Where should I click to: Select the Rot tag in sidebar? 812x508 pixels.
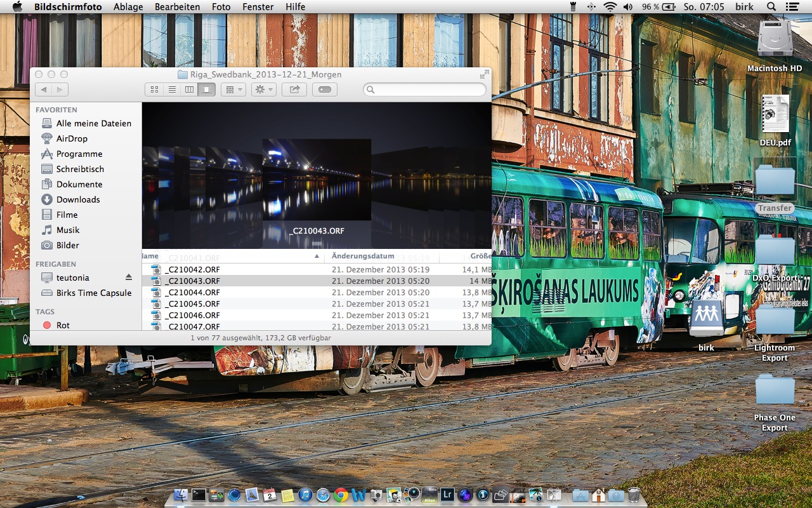[56, 325]
